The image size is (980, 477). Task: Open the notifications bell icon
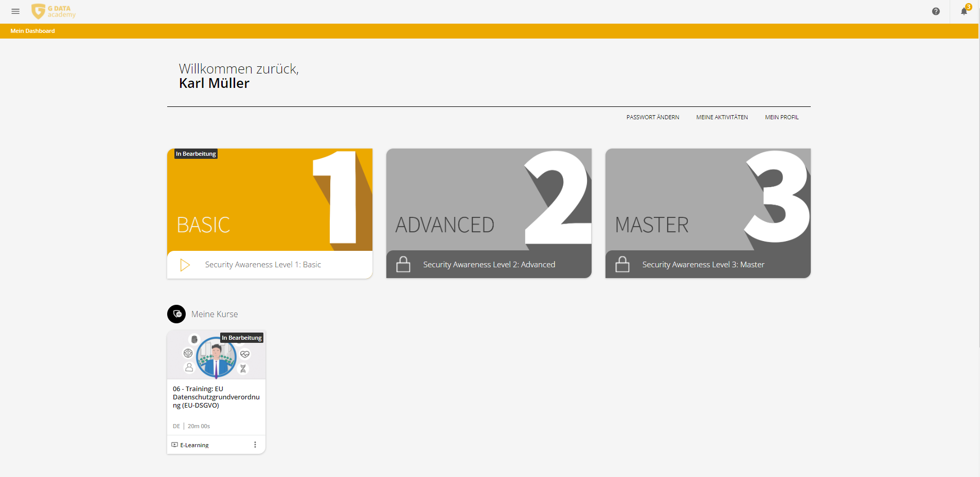964,11
